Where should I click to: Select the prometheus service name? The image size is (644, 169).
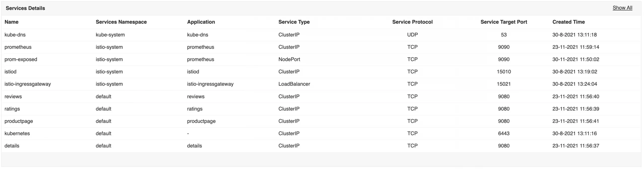click(18, 47)
